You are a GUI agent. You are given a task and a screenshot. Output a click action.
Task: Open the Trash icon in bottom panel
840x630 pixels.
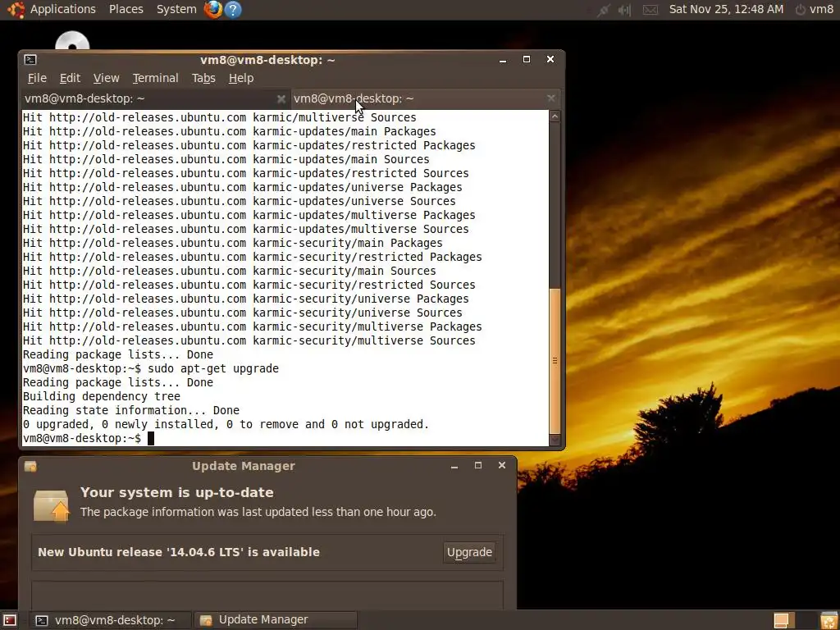[829, 620]
